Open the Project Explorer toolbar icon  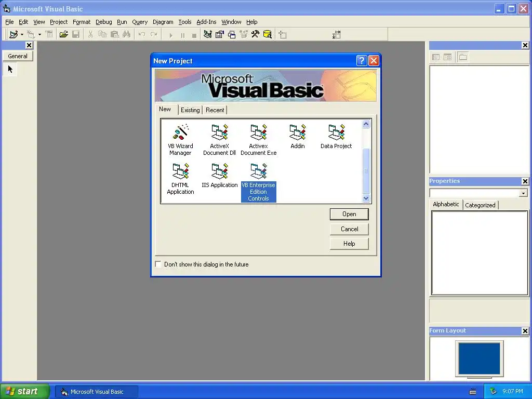208,34
